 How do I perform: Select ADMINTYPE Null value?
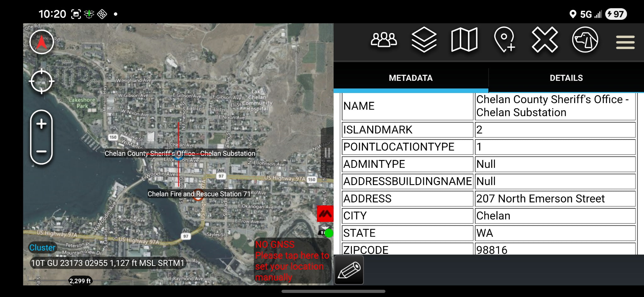555,164
